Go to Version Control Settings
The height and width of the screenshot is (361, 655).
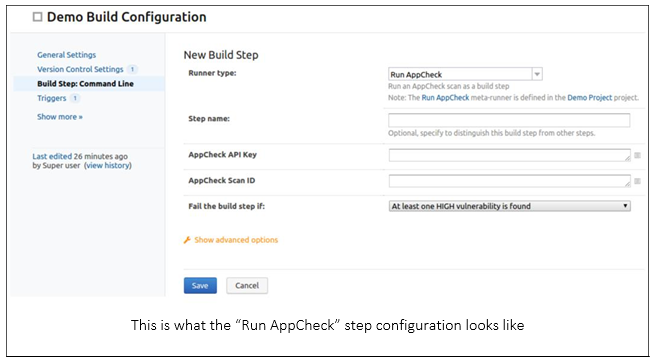80,69
